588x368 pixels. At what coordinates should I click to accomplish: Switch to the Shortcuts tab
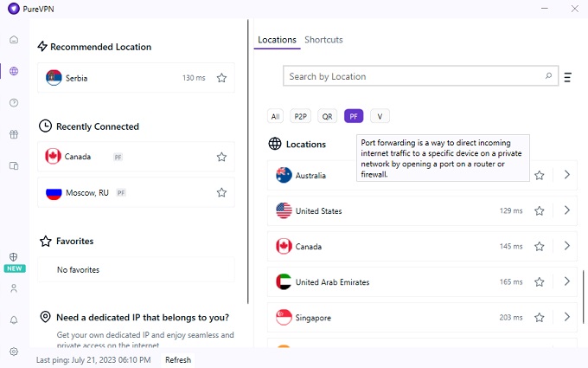click(323, 40)
